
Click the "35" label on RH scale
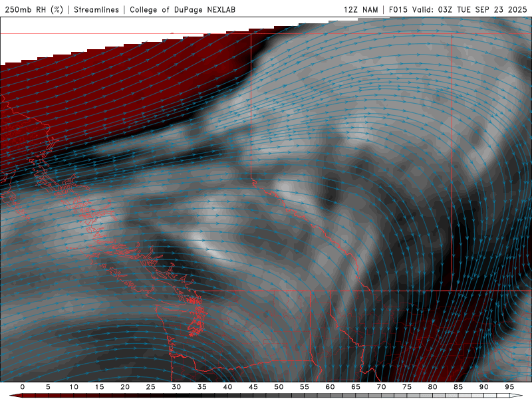click(202, 387)
